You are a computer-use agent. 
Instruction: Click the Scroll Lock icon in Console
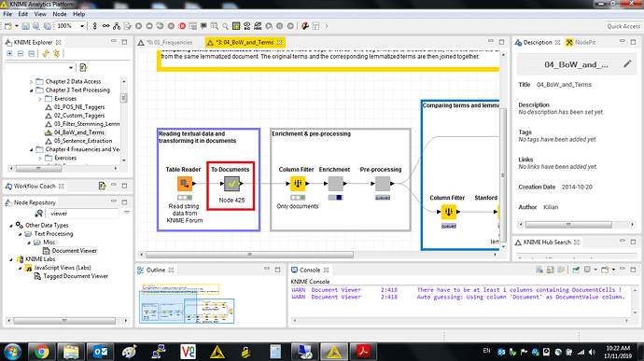(551, 270)
